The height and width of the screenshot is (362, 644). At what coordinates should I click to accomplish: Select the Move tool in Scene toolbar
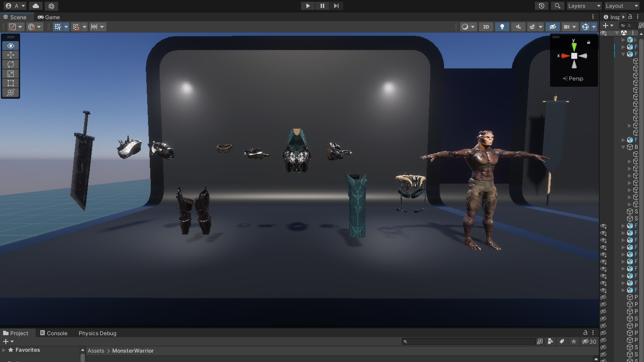click(x=11, y=55)
